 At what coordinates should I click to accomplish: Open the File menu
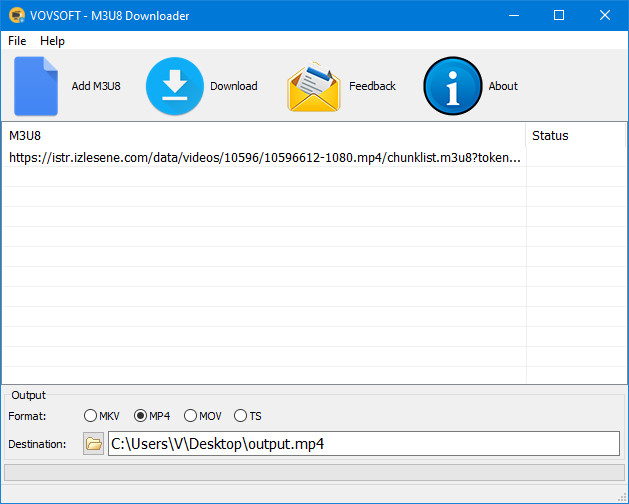[x=17, y=41]
